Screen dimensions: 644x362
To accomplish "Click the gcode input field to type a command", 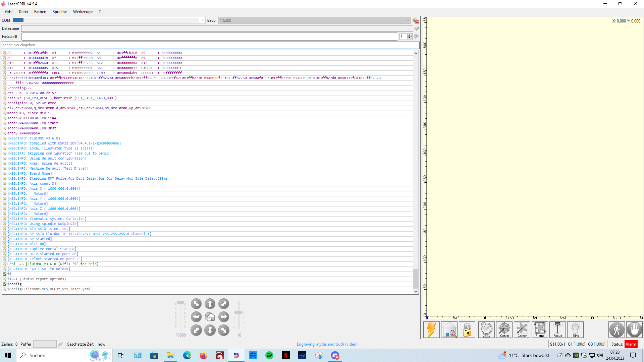I will [134, 45].
